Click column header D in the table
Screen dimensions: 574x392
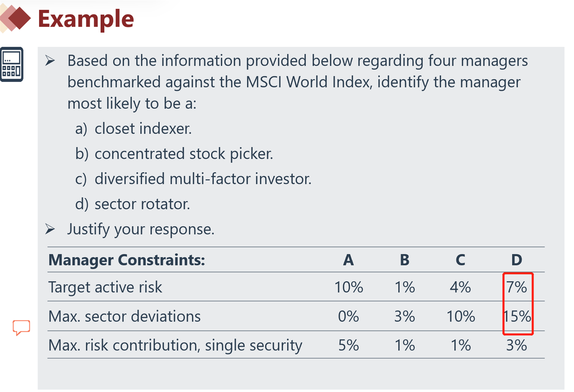[x=517, y=260]
